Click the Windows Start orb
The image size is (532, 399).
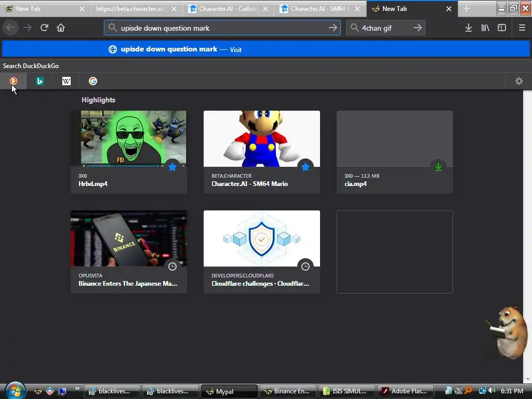15,390
